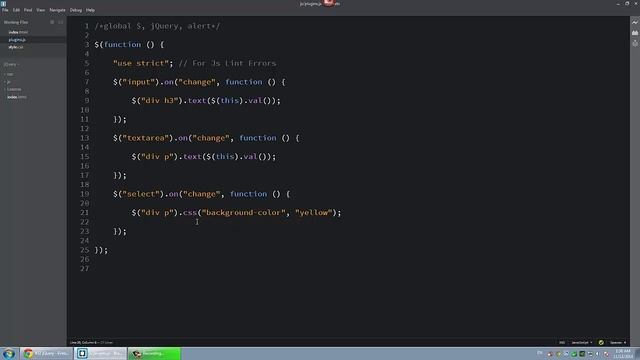Select style.css in Working Files
The image size is (640, 360).
click(16, 47)
